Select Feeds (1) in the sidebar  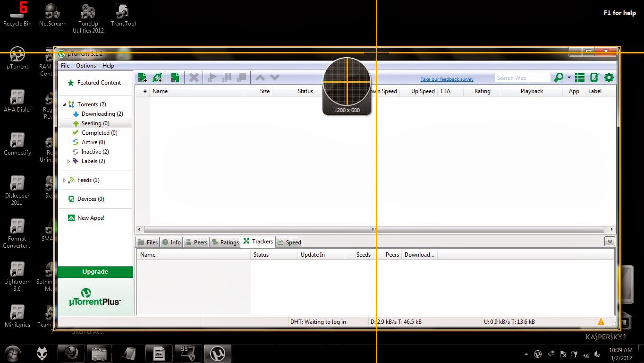(x=88, y=180)
